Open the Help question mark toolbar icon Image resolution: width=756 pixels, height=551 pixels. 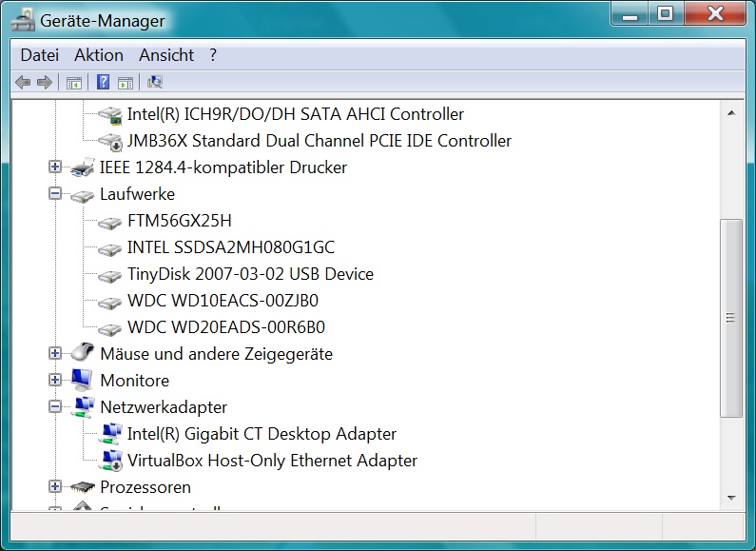click(x=104, y=82)
